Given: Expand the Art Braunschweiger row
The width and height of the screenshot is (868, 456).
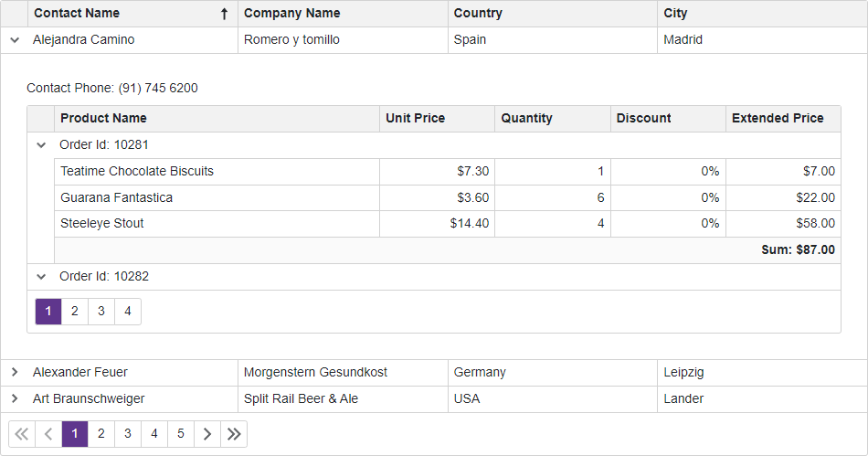Looking at the screenshot, I should [x=15, y=399].
